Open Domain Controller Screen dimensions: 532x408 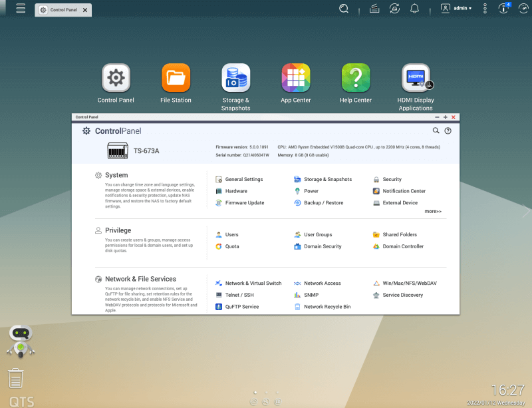tap(398, 246)
